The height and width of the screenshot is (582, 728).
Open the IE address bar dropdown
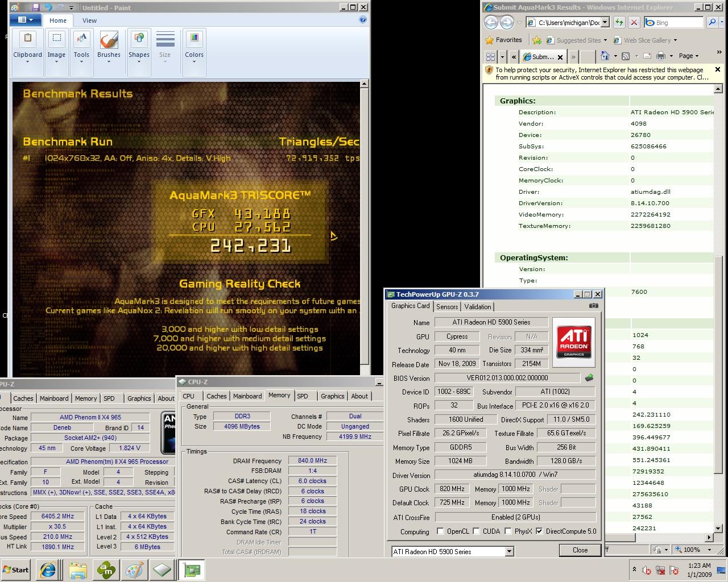pyautogui.click(x=605, y=22)
